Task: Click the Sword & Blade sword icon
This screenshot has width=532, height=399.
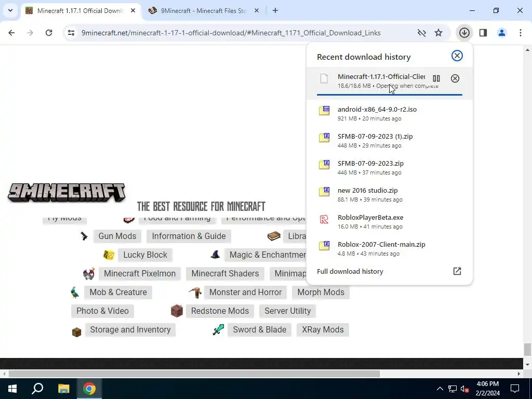Action: 219,329
